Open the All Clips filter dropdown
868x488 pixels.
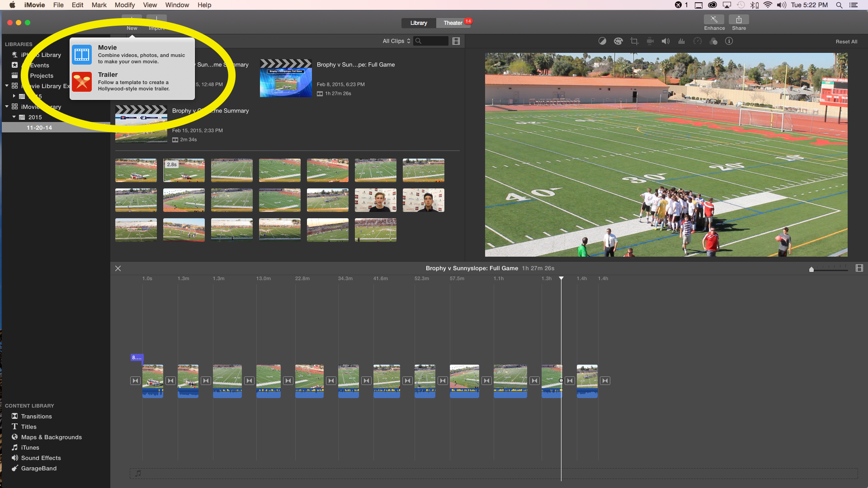point(396,41)
